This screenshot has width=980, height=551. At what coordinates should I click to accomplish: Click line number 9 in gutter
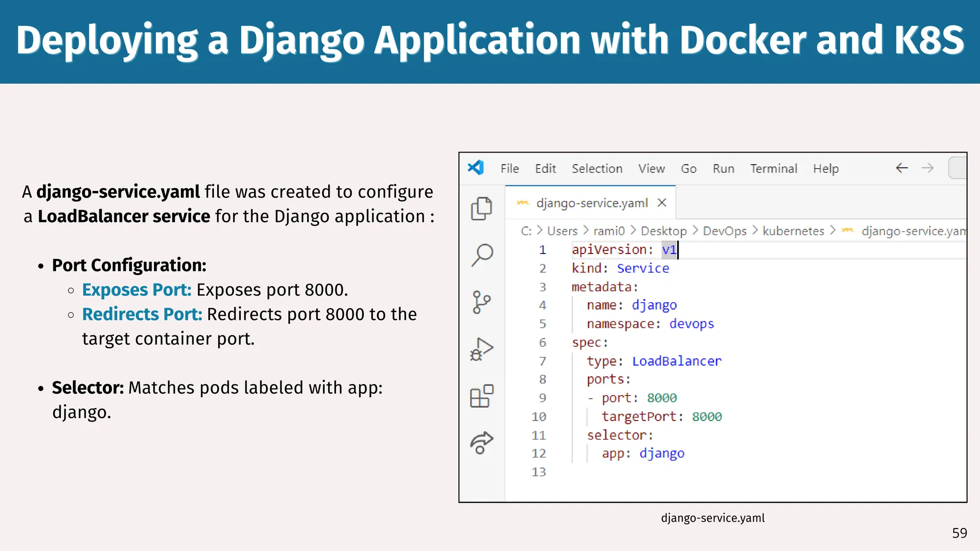543,398
